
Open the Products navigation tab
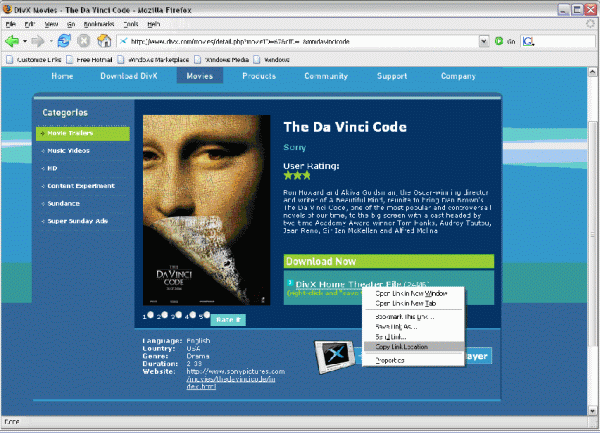point(259,76)
